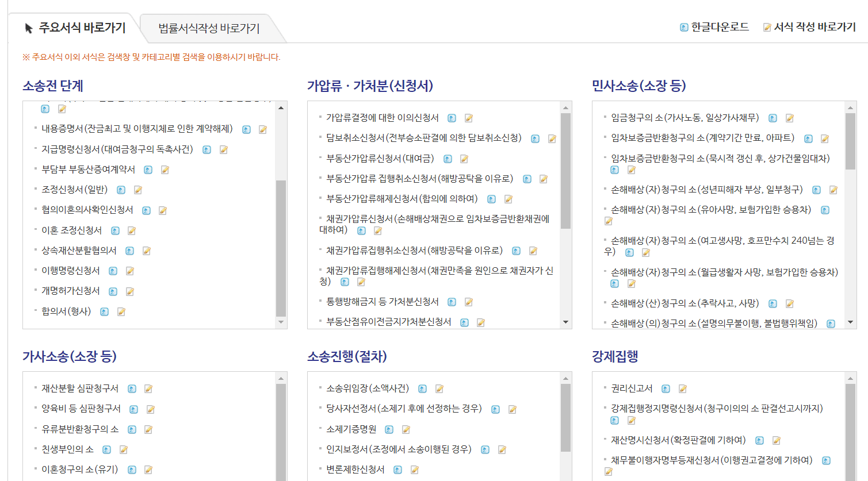Download Hangul file for 소송위임장(소액사건)
This screenshot has width=868, height=481.
pos(423,388)
